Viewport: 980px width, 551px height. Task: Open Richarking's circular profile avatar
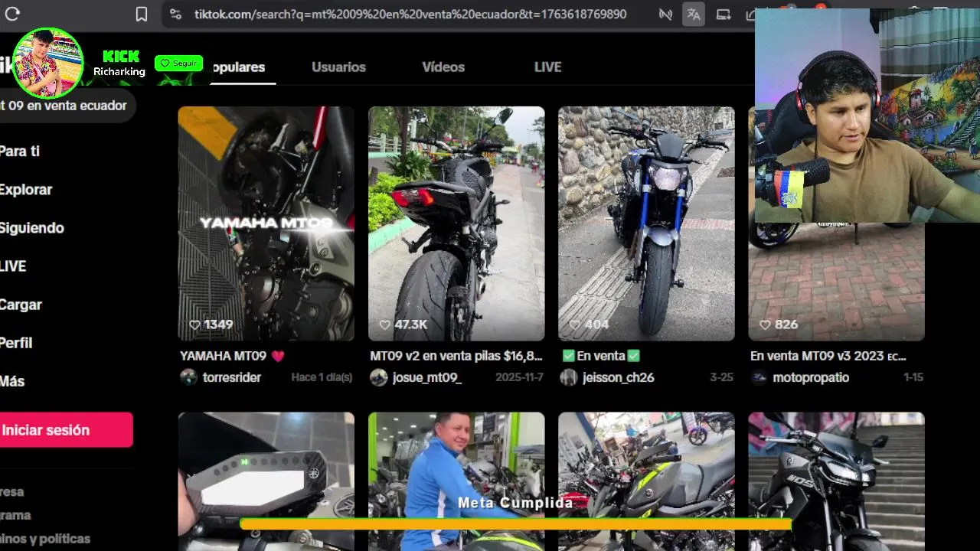tap(47, 63)
